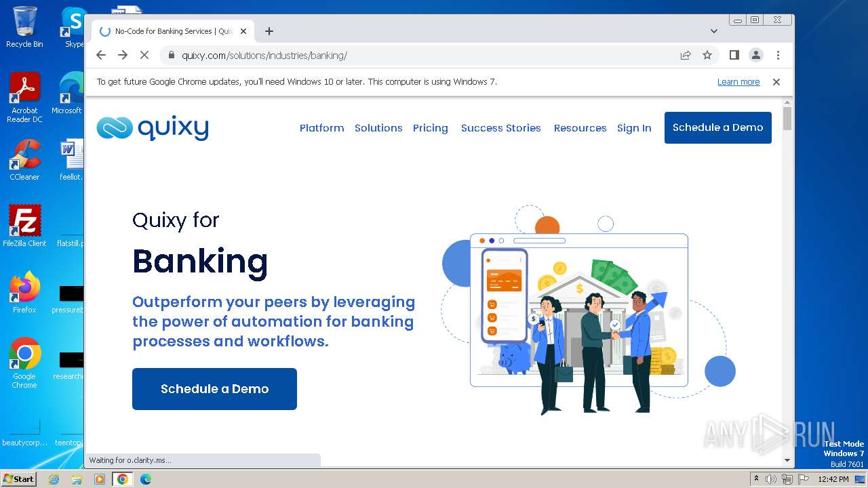
Task: Open FileZilla Client desktop icon
Action: 24,226
